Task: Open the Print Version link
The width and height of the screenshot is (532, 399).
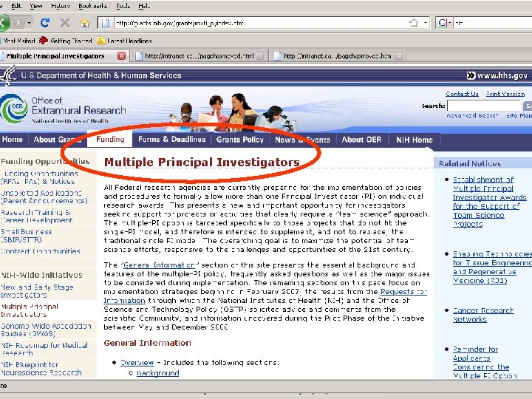Action: (x=505, y=94)
